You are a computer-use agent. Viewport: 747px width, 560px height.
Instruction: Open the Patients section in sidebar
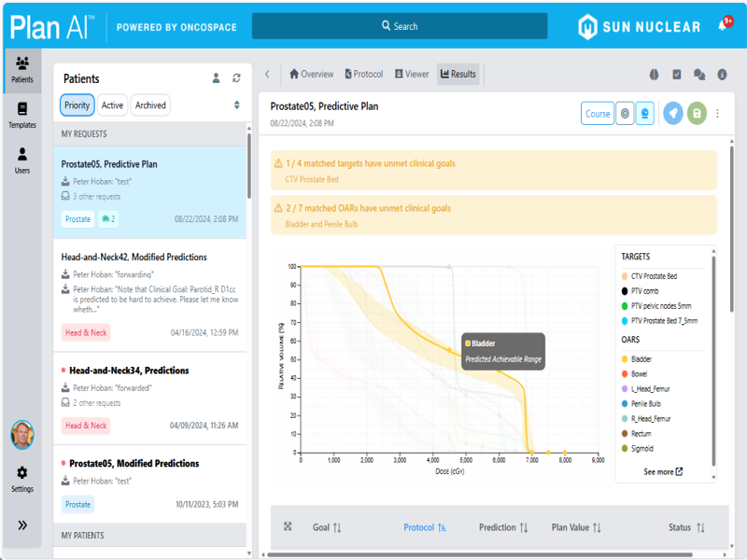[22, 70]
